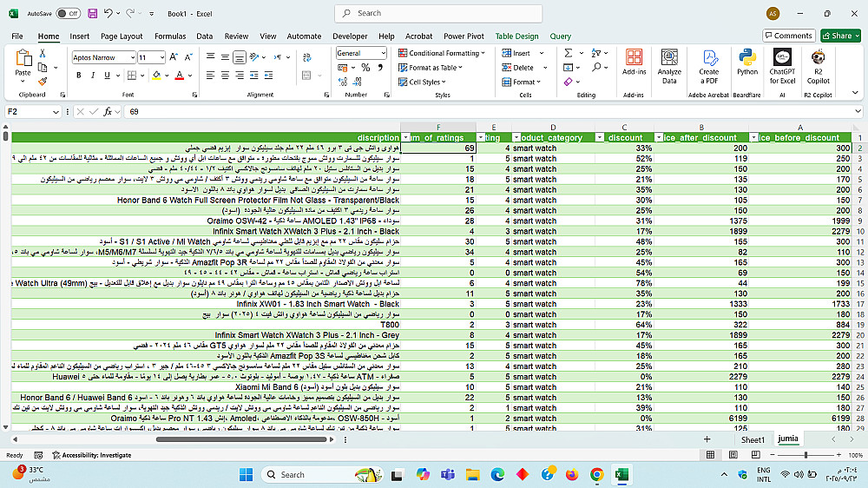The height and width of the screenshot is (488, 868).
Task: Expand the Name Box dropdown
Action: pos(56,112)
